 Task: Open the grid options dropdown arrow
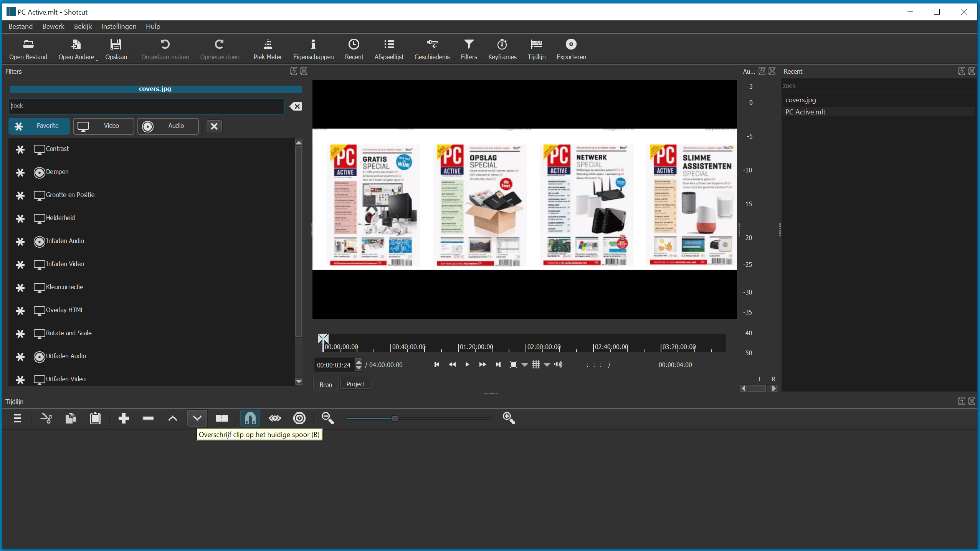[547, 365]
